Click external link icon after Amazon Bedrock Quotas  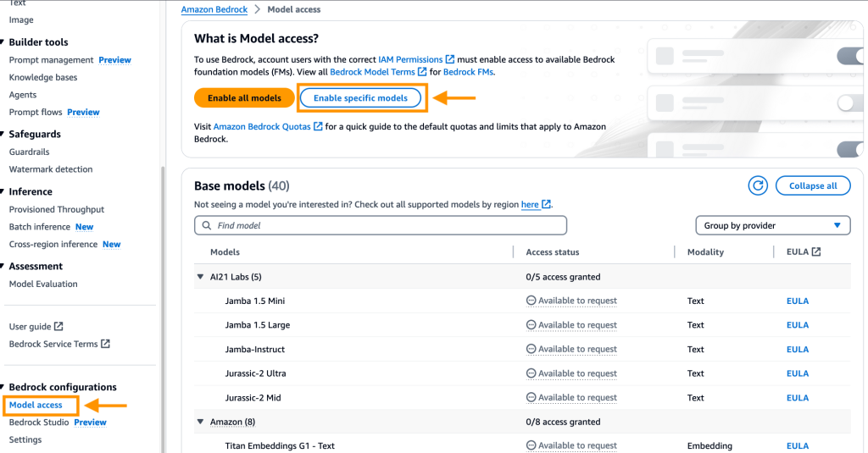click(x=318, y=127)
